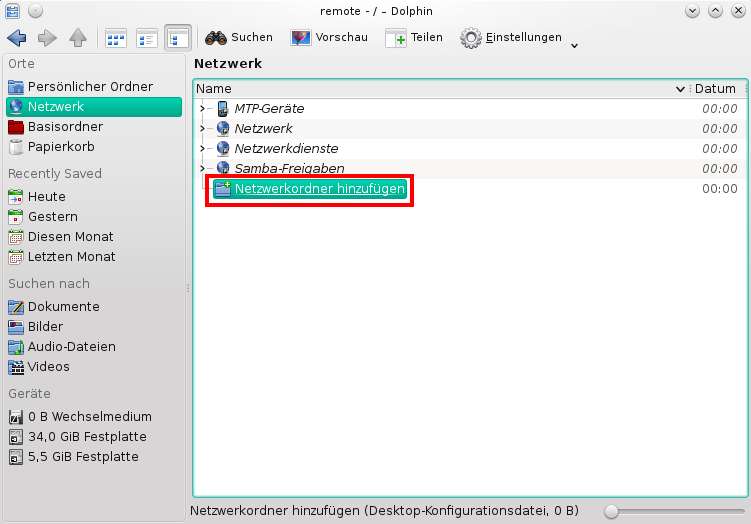Viewport: 751px width, 524px height.
Task: Go forward with the grey arrow
Action: (47, 37)
